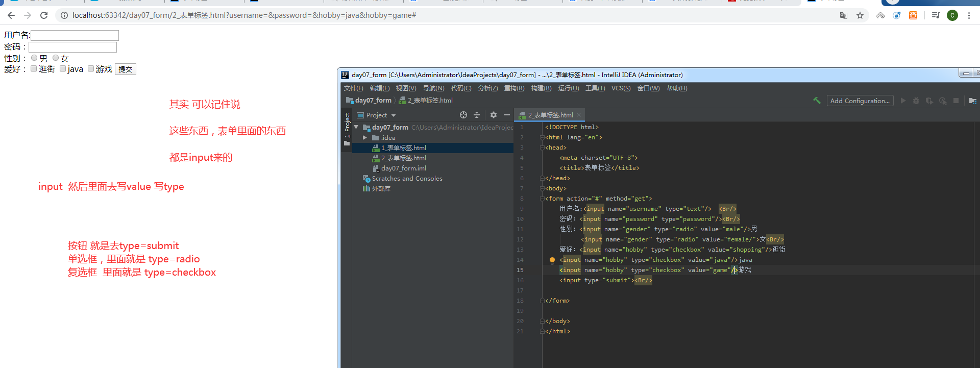
Task: Open the Project view dropdown
Action: tap(394, 115)
